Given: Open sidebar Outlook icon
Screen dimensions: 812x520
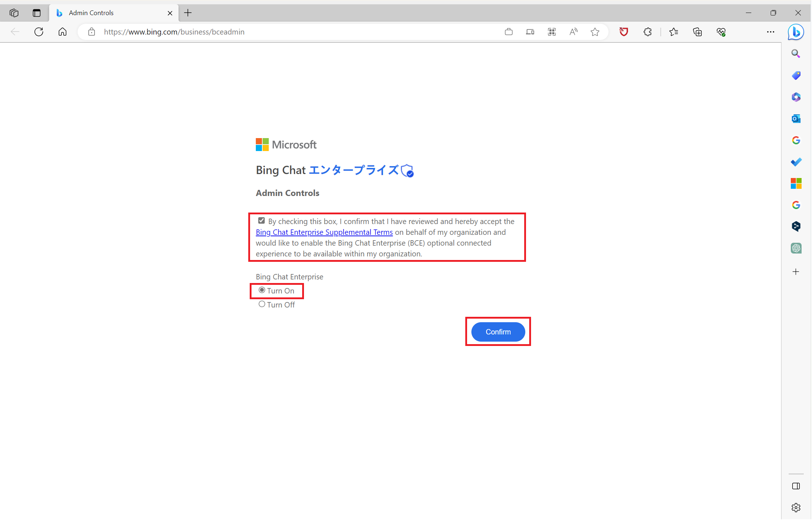Looking at the screenshot, I should coord(796,119).
